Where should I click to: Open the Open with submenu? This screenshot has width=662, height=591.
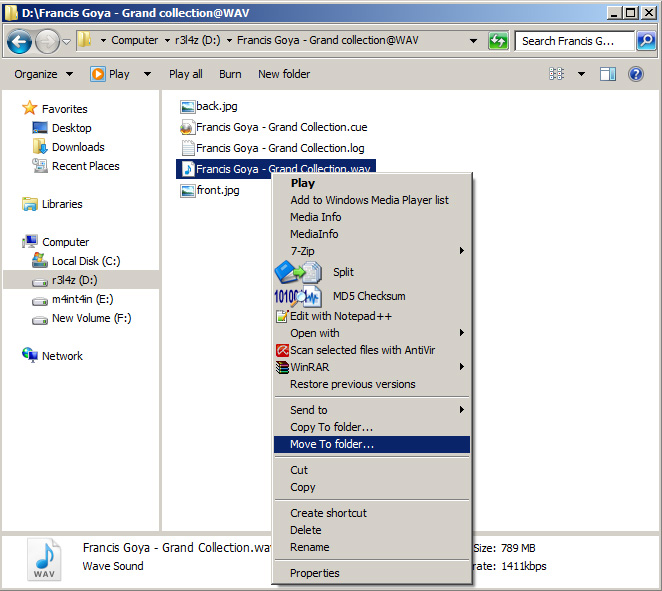[372, 333]
